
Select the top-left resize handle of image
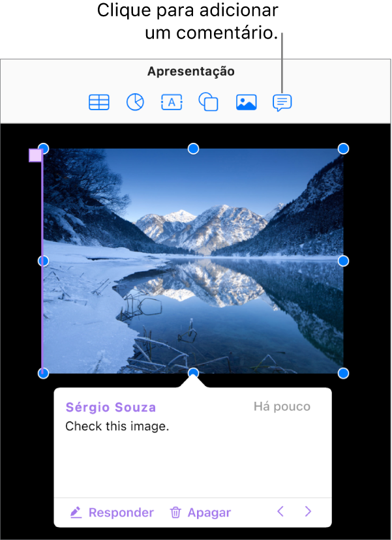click(44, 149)
